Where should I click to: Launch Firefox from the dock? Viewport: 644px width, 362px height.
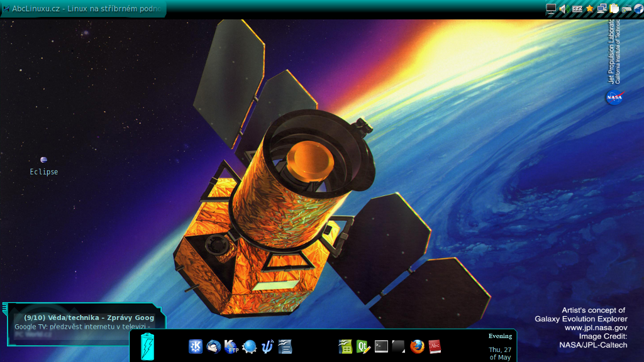[417, 347]
